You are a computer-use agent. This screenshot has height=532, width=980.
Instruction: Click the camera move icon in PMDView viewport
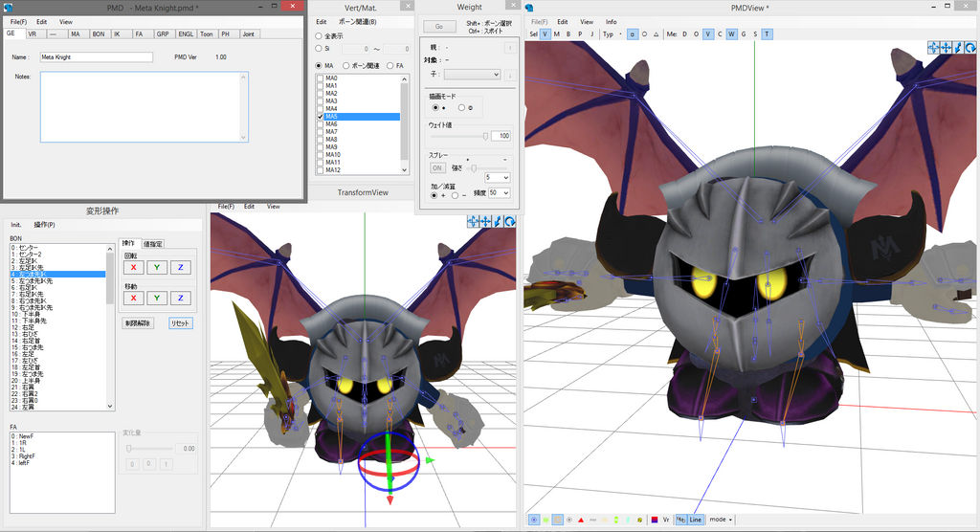pos(933,48)
